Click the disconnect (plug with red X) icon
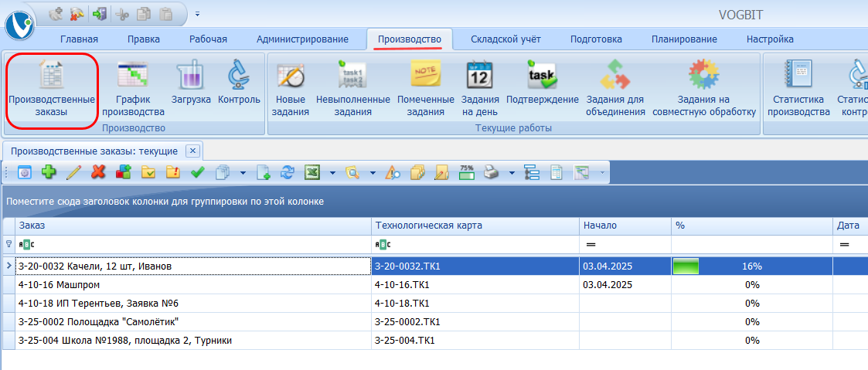The height and width of the screenshot is (370, 868). coord(77,15)
